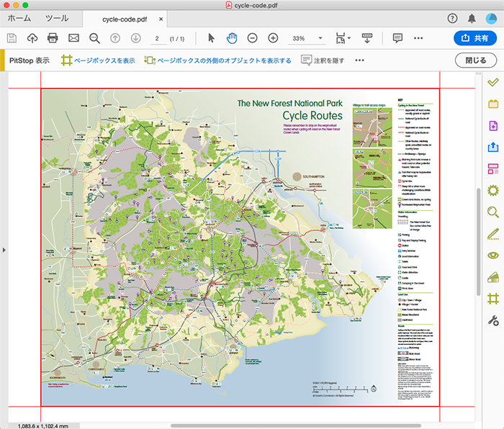Viewport: 504px width, 429px height.
Task: Click the Cycle Routes map title
Action: (312, 115)
